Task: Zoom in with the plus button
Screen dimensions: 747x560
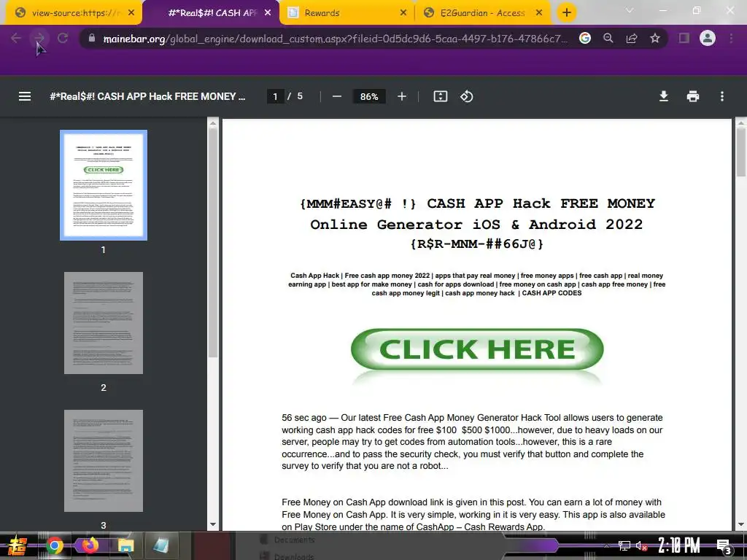Action: pyautogui.click(x=402, y=97)
